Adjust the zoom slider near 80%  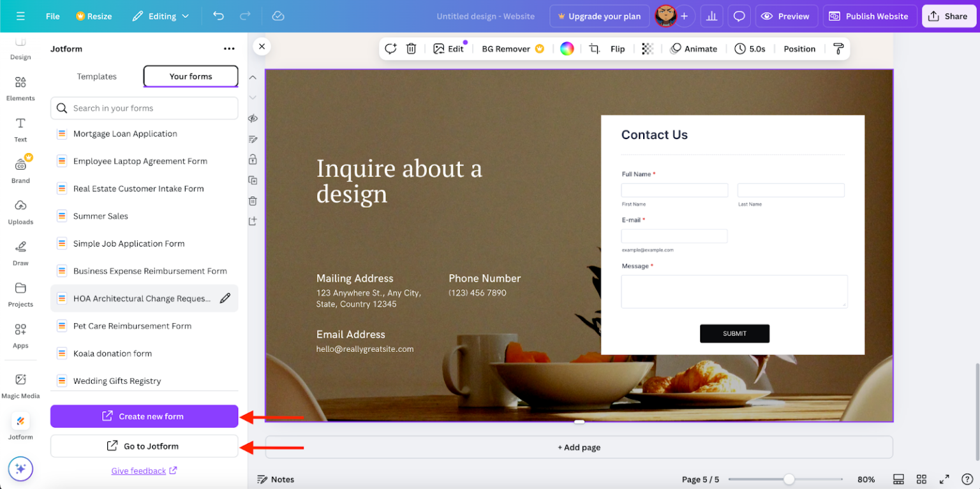coord(791,479)
